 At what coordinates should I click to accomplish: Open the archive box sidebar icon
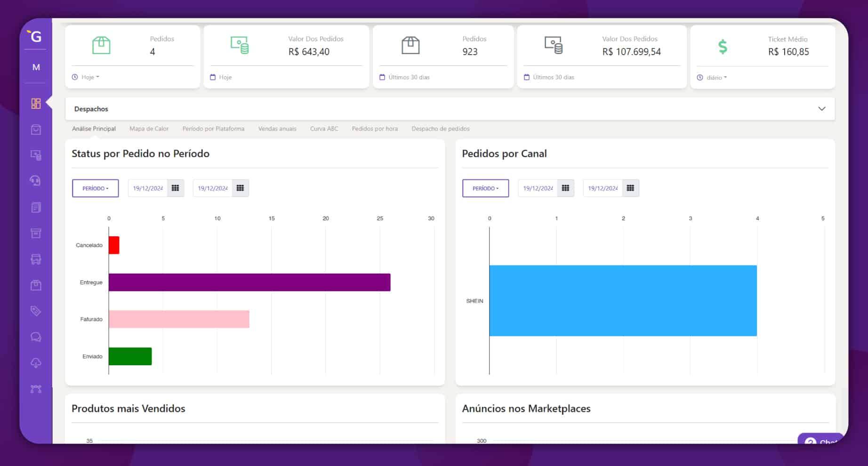tap(36, 233)
